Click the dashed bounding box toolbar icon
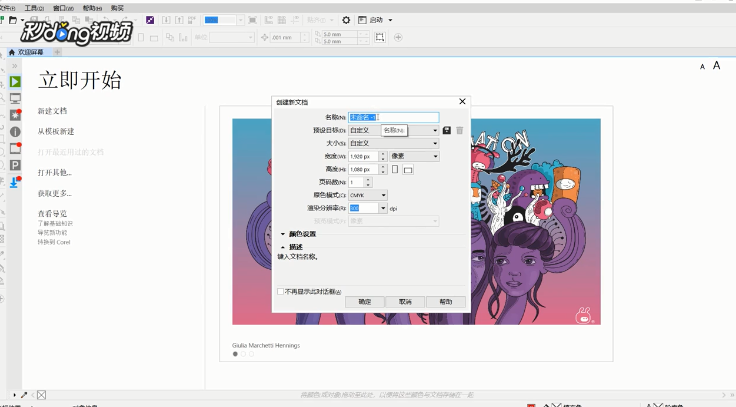 (380, 38)
